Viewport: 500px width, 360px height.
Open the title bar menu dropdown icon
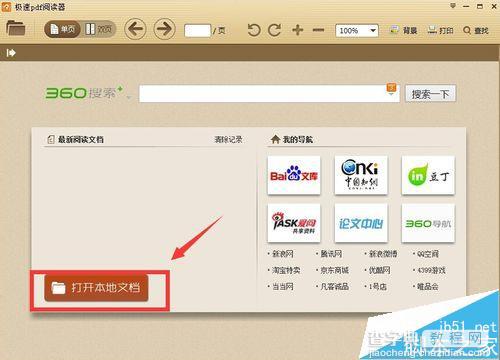(453, 6)
